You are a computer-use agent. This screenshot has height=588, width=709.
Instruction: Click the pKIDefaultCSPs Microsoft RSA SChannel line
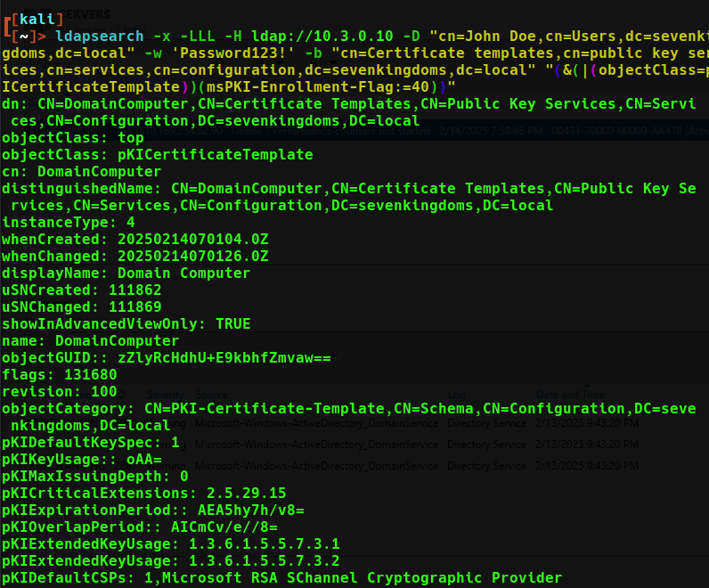(281, 577)
